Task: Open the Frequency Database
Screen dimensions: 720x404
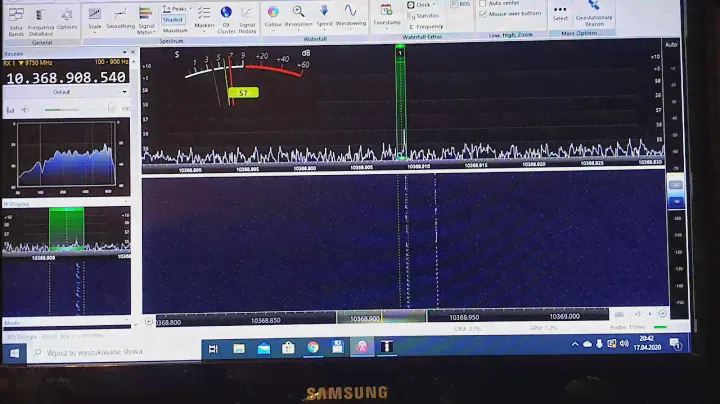Action: 41,18
